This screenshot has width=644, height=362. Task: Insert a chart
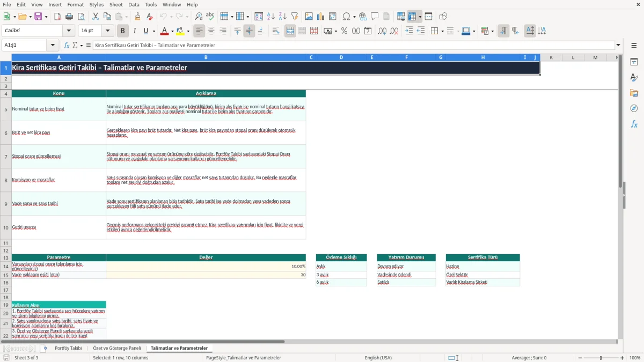pyautogui.click(x=320, y=17)
